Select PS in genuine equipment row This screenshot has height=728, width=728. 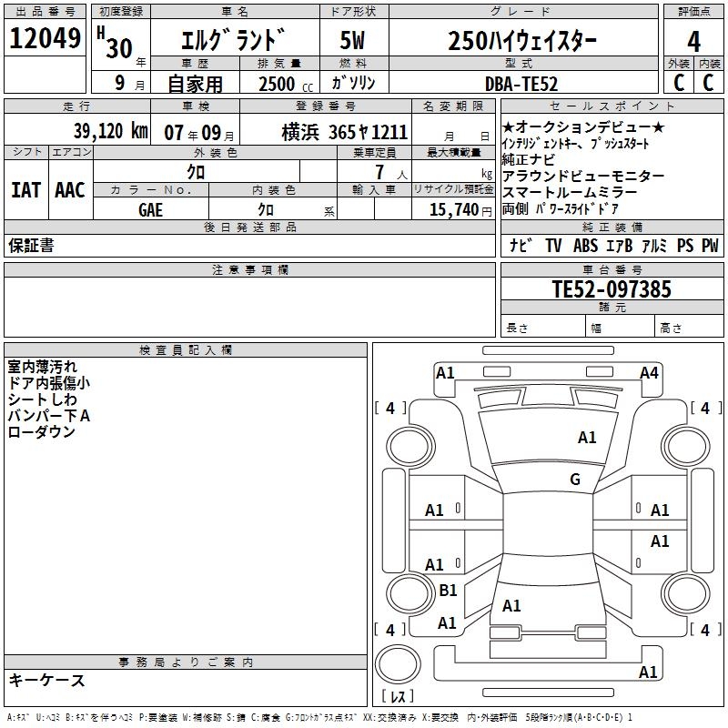point(685,245)
